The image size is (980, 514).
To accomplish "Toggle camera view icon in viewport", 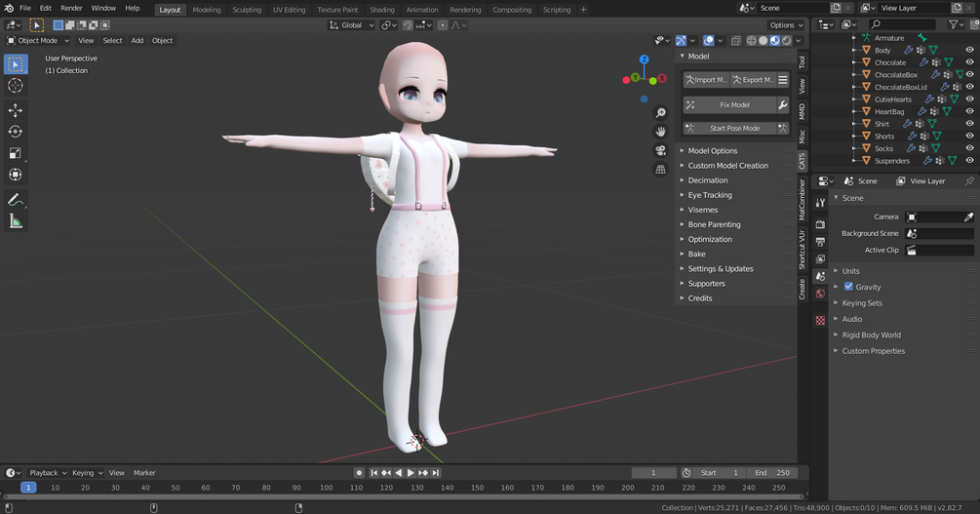I will 660,151.
